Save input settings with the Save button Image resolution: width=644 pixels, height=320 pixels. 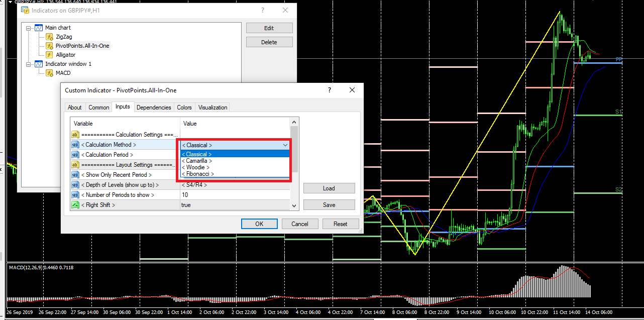tap(329, 205)
